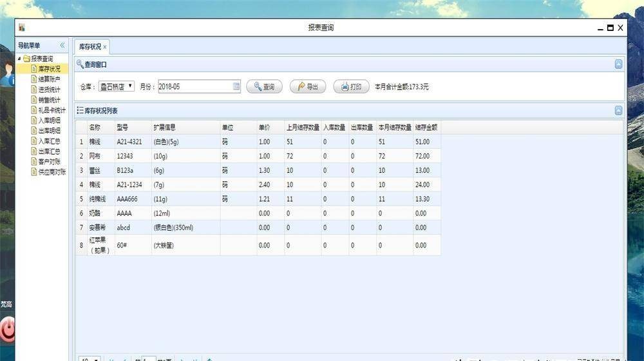Open the month calendar picker icon
Image resolution: width=644 pixels, height=361 pixels.
pos(236,86)
